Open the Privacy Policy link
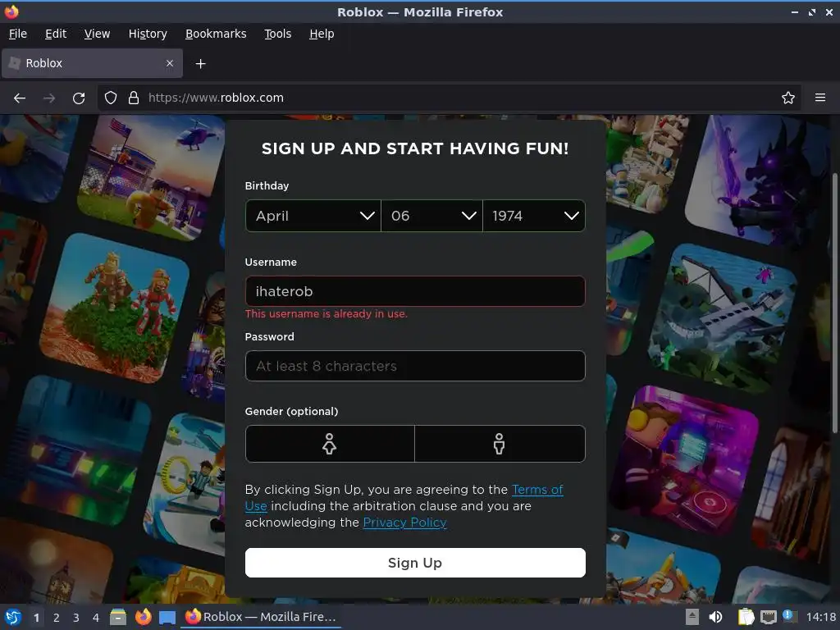 click(404, 523)
